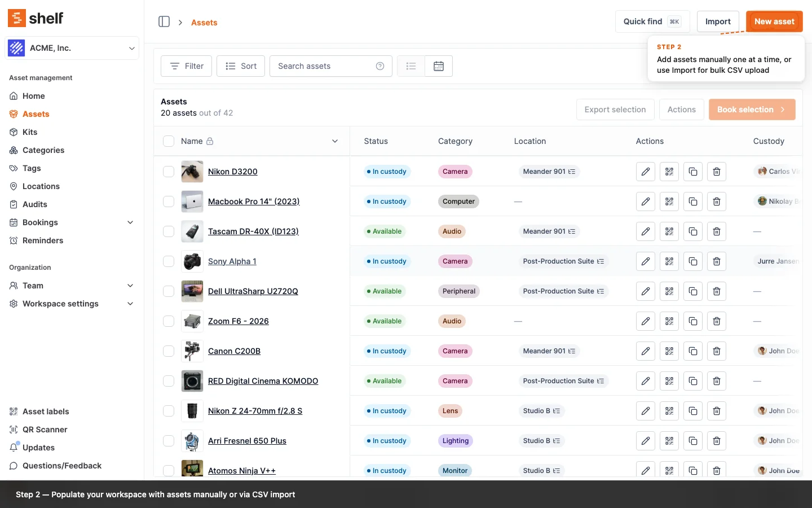Open the QR Scanner sidebar item

click(x=45, y=430)
